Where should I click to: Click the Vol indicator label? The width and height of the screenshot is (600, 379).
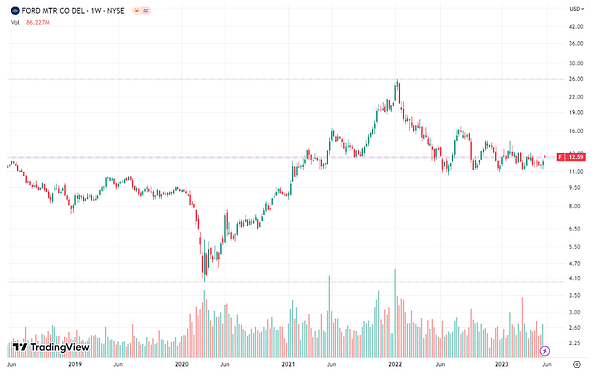click(x=15, y=23)
